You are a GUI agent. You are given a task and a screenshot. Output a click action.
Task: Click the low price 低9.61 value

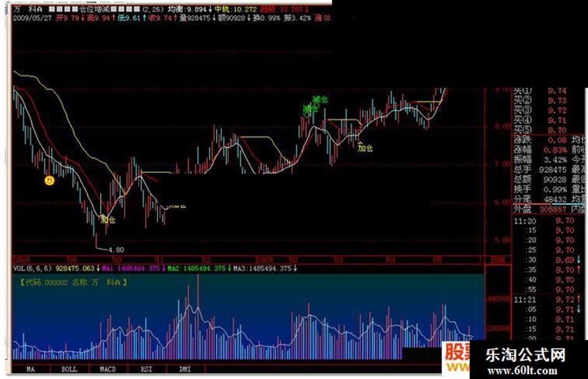coord(132,17)
